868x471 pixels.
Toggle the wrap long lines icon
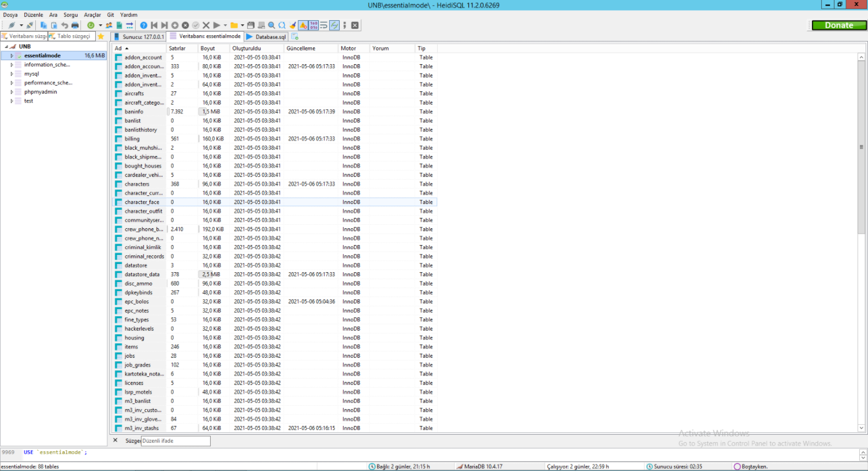[x=324, y=25]
